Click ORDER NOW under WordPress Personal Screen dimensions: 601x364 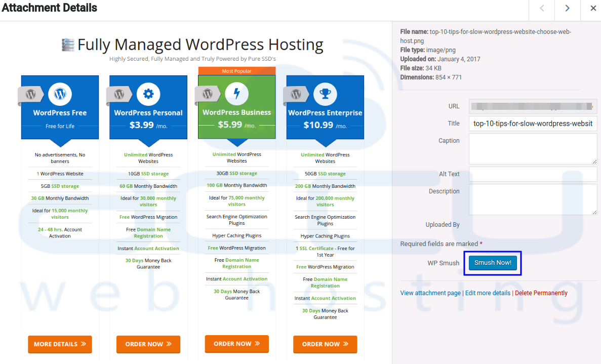148,344
